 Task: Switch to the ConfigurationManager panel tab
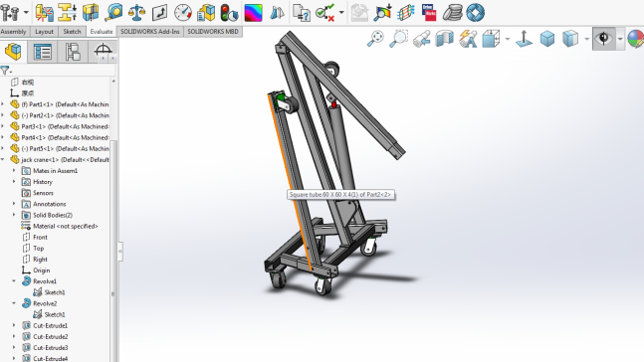(x=73, y=52)
